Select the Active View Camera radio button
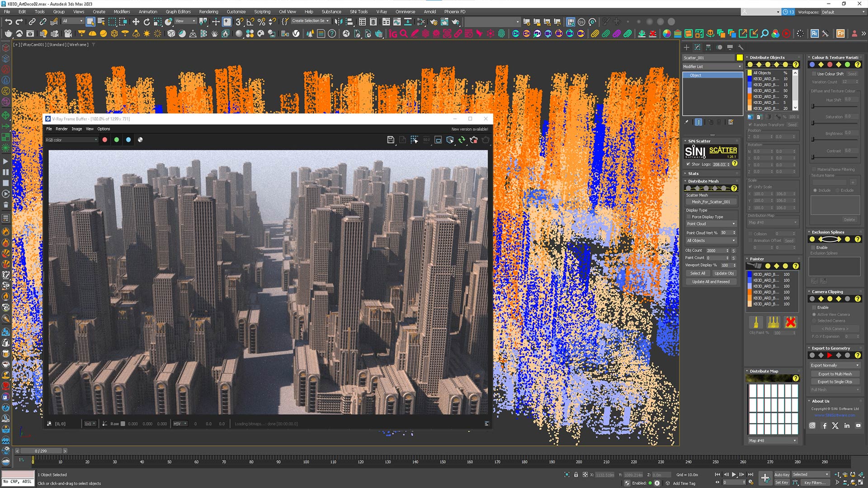This screenshot has width=868, height=488. click(x=814, y=314)
